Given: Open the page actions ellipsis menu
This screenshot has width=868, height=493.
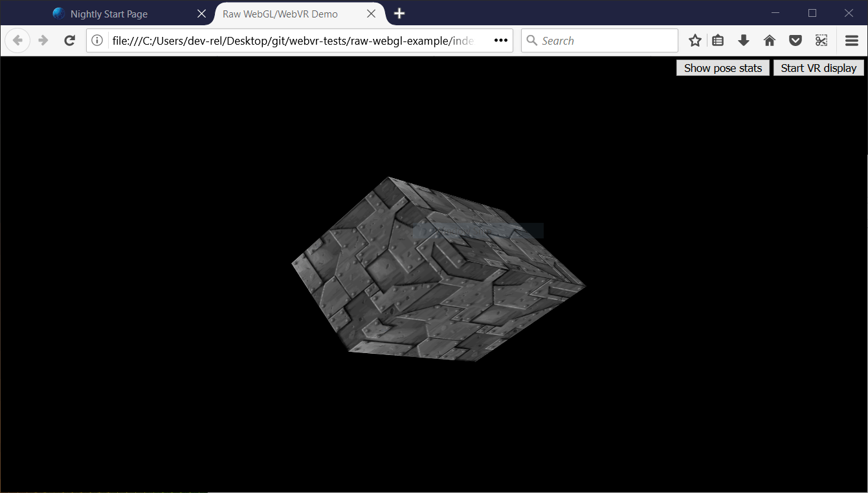Looking at the screenshot, I should 500,40.
